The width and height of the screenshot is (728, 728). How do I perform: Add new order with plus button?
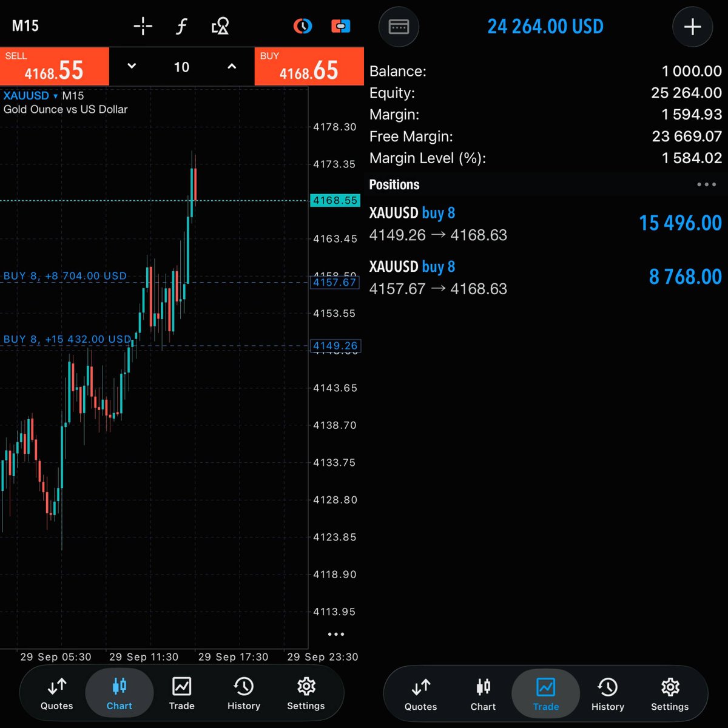click(x=692, y=27)
